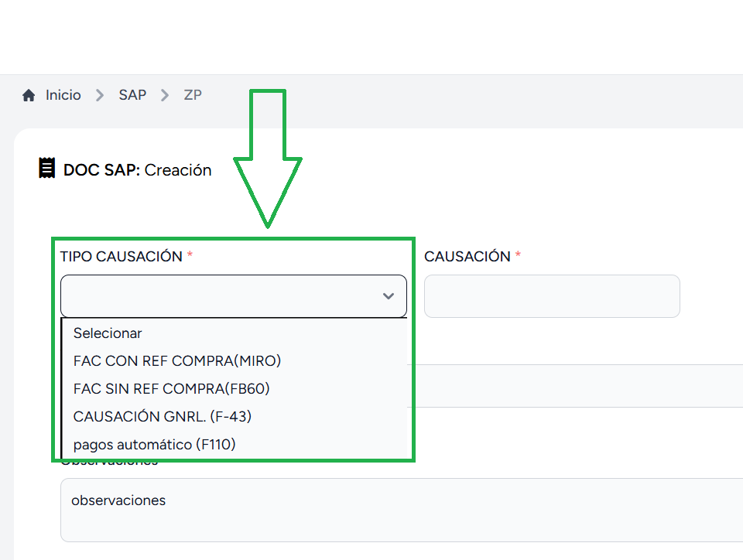Click the home icon in breadcrumb
Viewport: 743px width, 560px height.
pos(29,95)
